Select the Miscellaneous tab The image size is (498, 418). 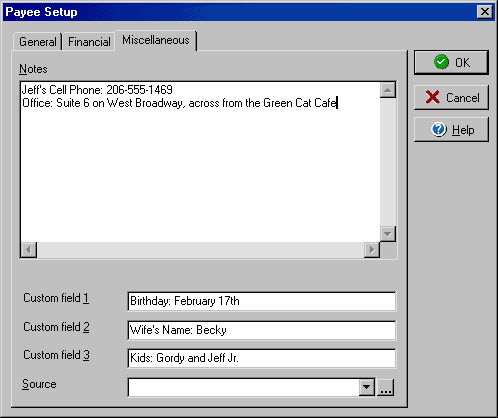pos(156,40)
